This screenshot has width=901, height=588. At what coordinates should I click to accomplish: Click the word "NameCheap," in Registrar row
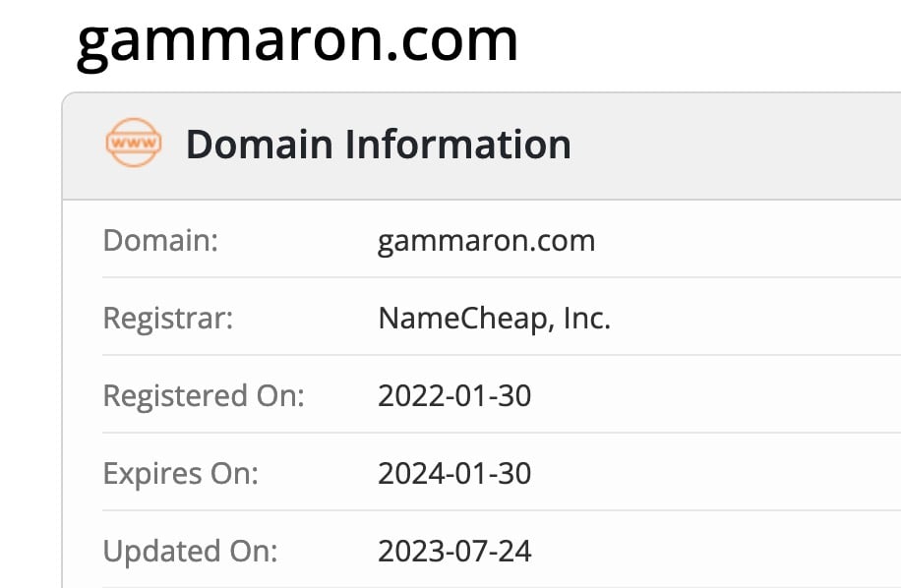pyautogui.click(x=459, y=318)
